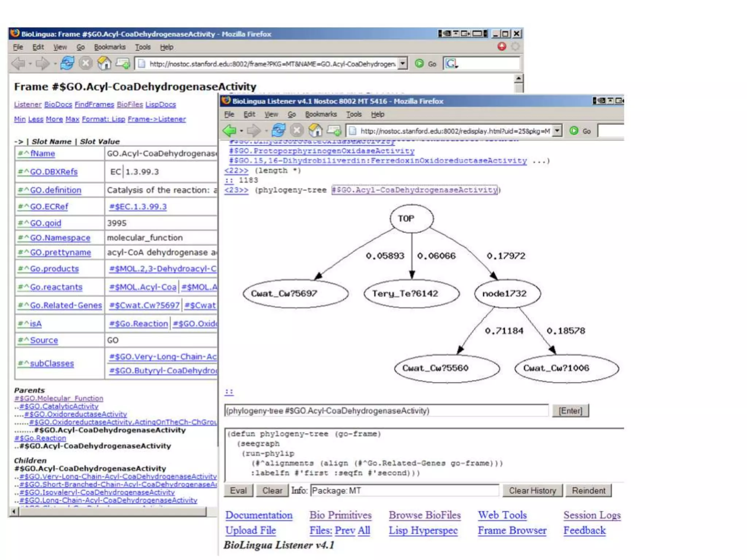Click the Home icon in Listener toolbar
This screenshot has height=560, width=747.
click(x=315, y=131)
